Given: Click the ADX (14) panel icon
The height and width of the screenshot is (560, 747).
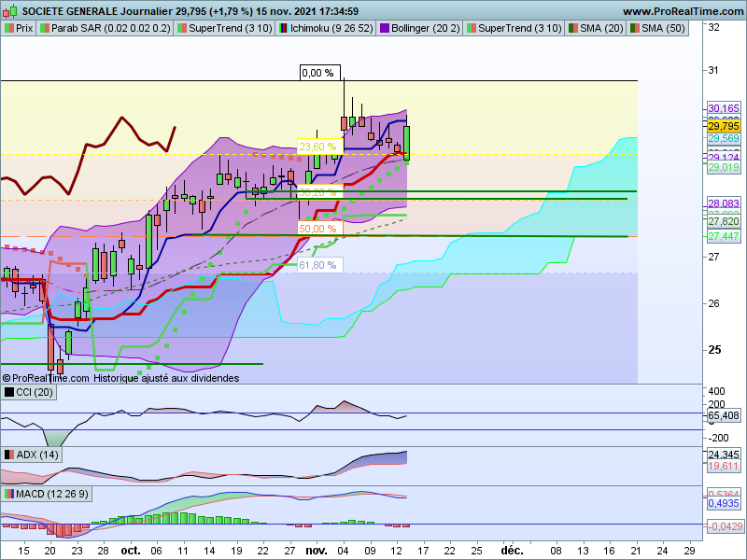Looking at the screenshot, I should point(9,455).
